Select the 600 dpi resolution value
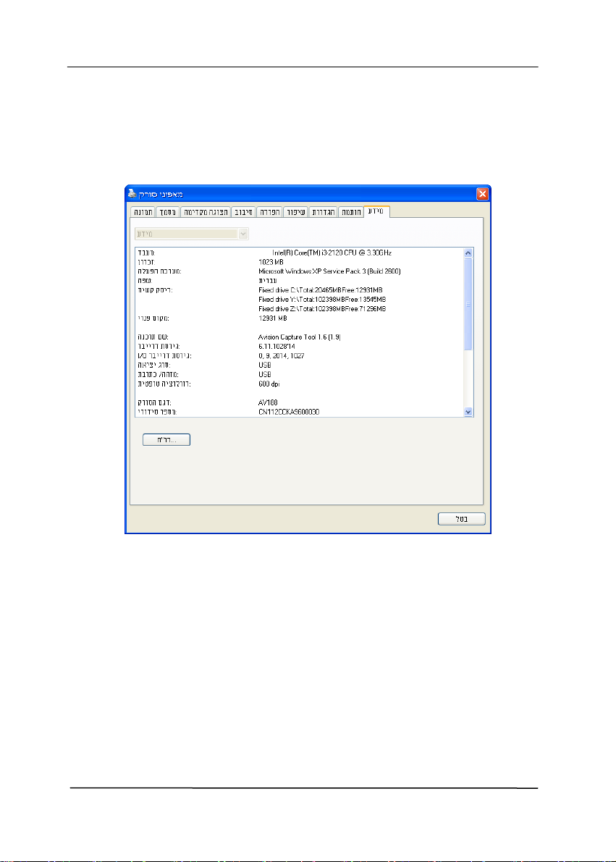Image resolution: width=616 pixels, height=862 pixels. click(269, 384)
